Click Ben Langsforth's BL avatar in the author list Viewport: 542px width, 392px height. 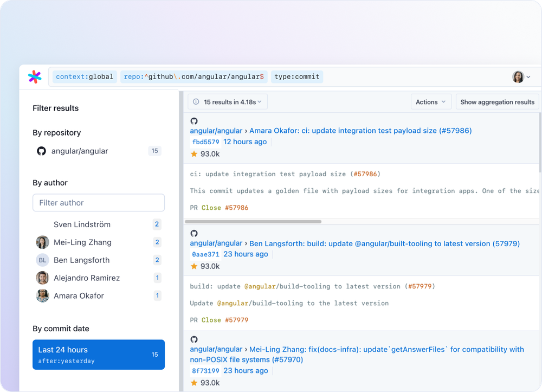[42, 260]
